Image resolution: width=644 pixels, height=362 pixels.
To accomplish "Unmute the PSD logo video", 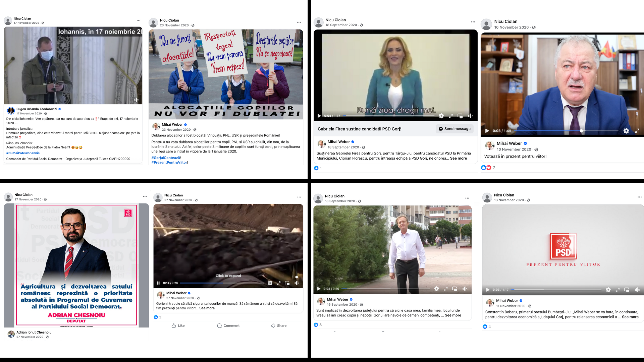I will click(x=637, y=290).
